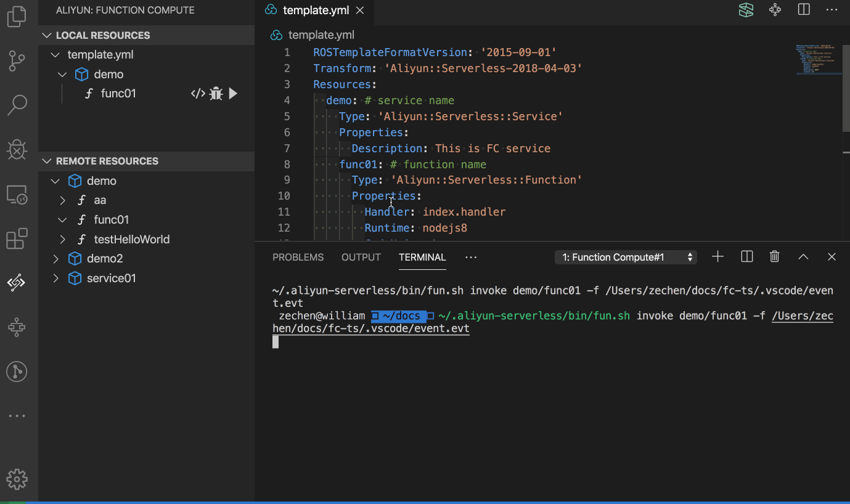Debug func01 locally with bug icon
The height and width of the screenshot is (504, 850).
[x=216, y=94]
